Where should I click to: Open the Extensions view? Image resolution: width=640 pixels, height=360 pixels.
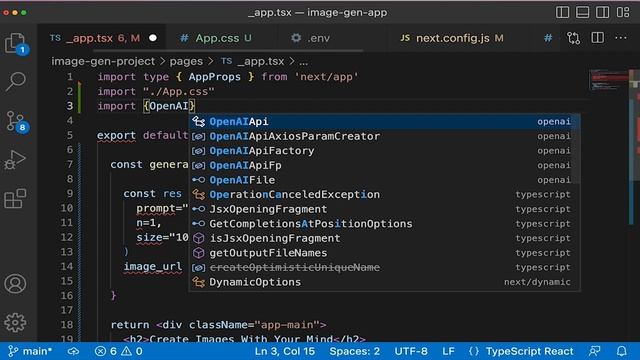(15, 199)
